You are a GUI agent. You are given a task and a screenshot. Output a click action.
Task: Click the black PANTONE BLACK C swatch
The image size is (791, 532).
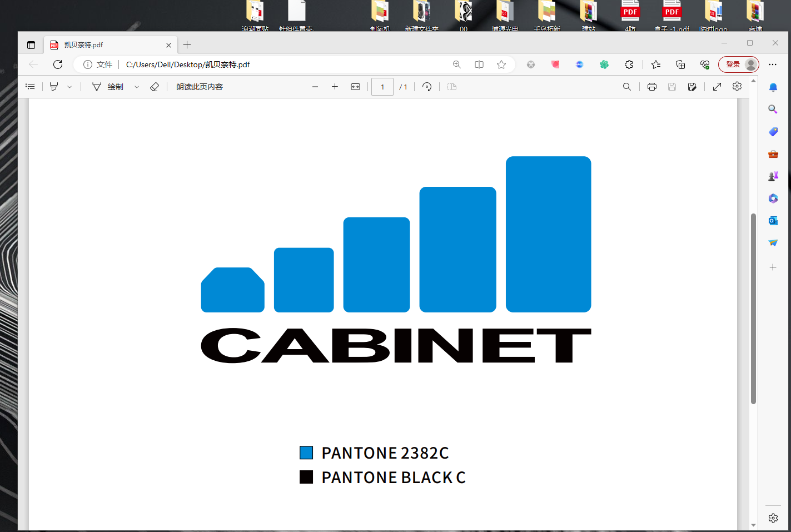306,477
